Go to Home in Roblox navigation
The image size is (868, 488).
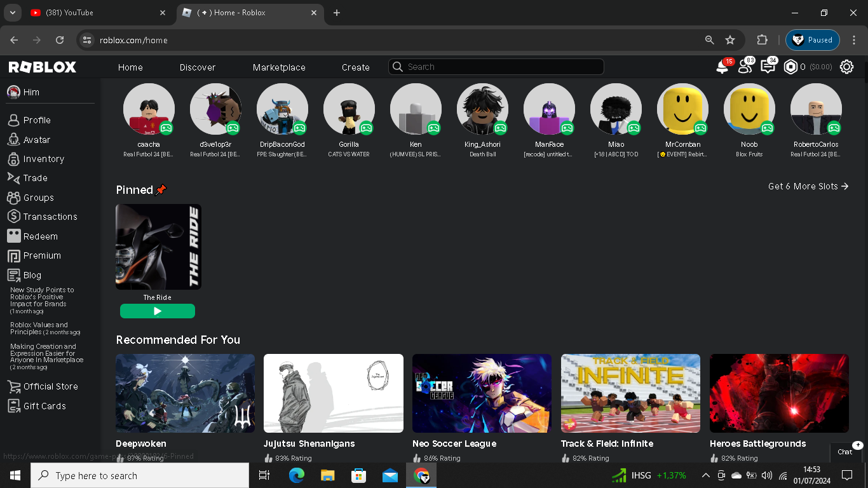click(x=130, y=67)
